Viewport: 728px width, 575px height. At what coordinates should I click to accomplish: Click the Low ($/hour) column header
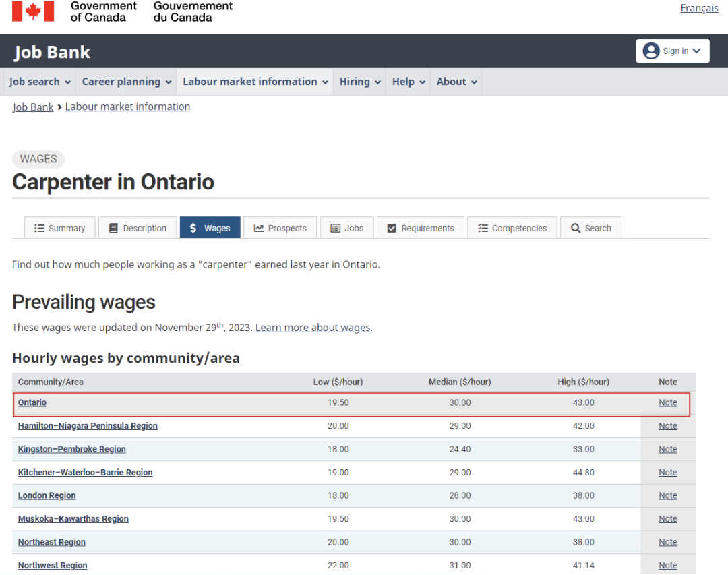[338, 382]
